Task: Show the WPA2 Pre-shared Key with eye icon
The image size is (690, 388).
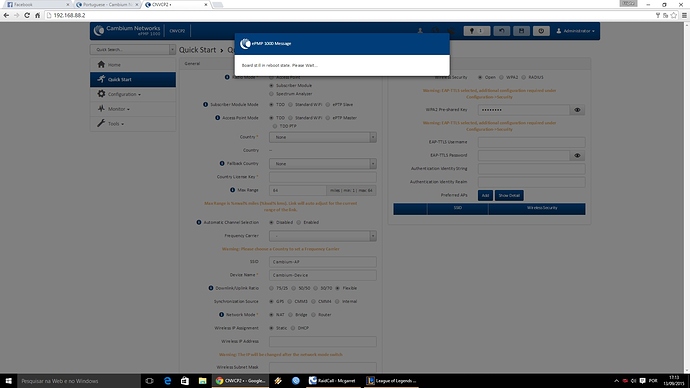Action: click(577, 110)
